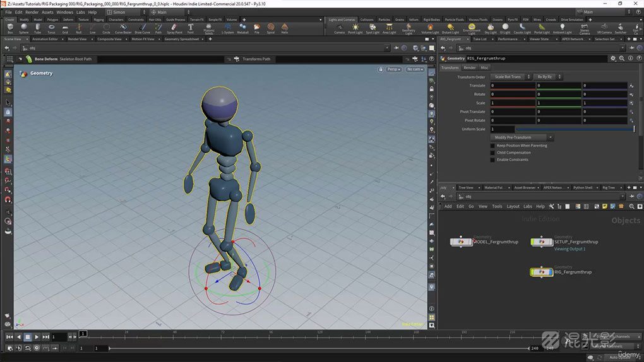Jump to the first frame button
The width and height of the screenshot is (644, 362).
tap(9, 337)
